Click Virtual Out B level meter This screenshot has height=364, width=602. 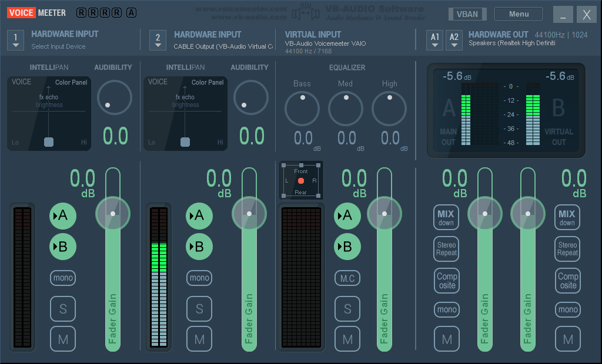[533, 114]
